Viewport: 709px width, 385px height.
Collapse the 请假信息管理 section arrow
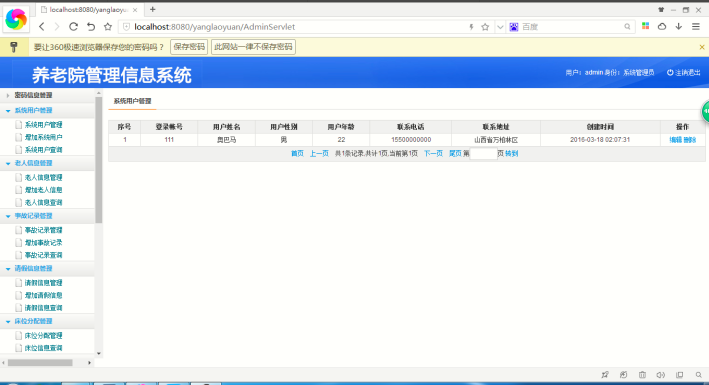[x=8, y=269]
